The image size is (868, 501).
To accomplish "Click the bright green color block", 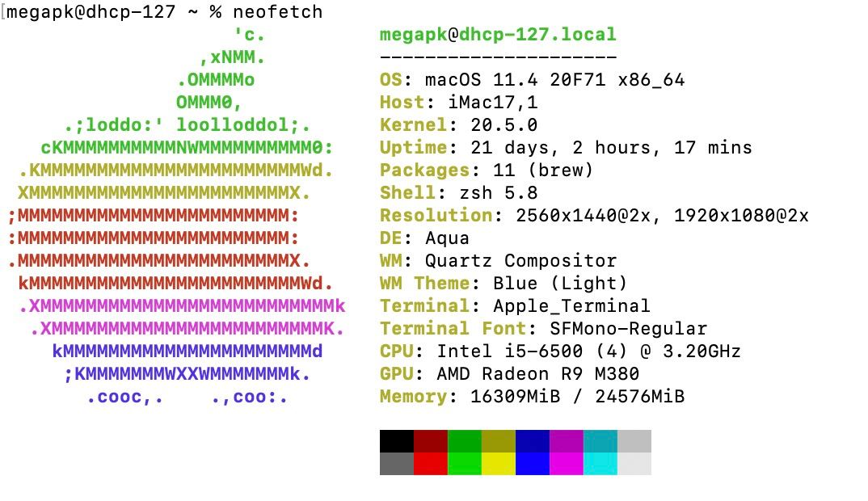I will (x=465, y=464).
